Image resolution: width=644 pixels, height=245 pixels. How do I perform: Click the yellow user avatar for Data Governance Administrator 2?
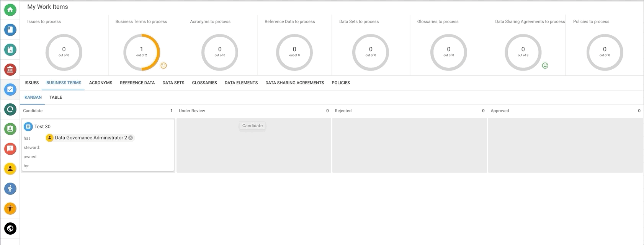[x=50, y=138]
